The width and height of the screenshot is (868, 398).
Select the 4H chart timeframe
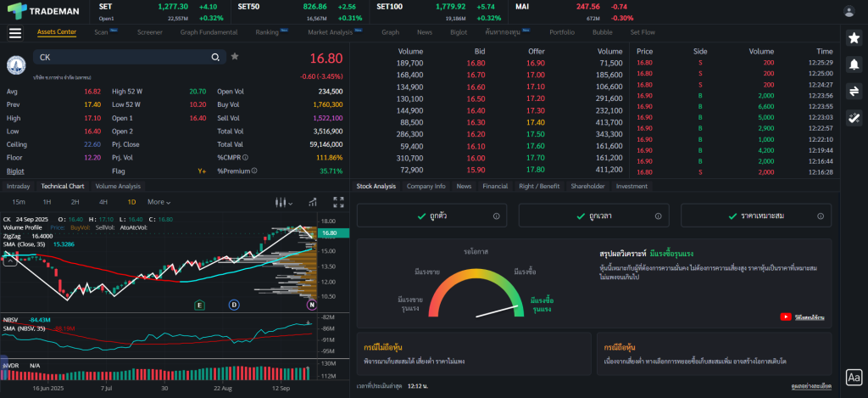103,202
